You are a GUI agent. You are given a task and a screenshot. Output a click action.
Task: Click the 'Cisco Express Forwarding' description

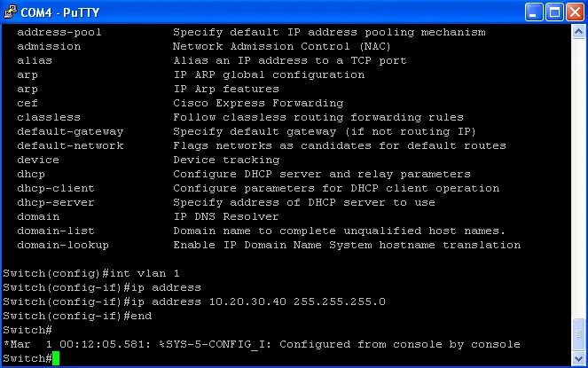258,103
